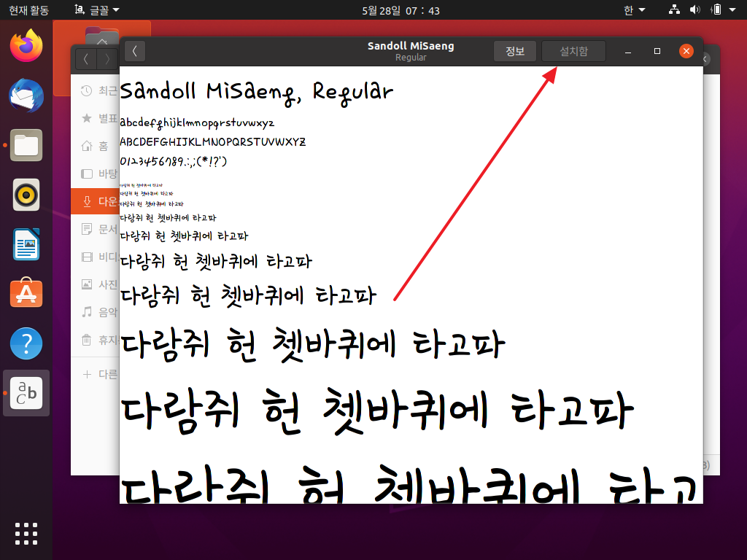
Task: Open the 한 input source menu
Action: coord(635,10)
